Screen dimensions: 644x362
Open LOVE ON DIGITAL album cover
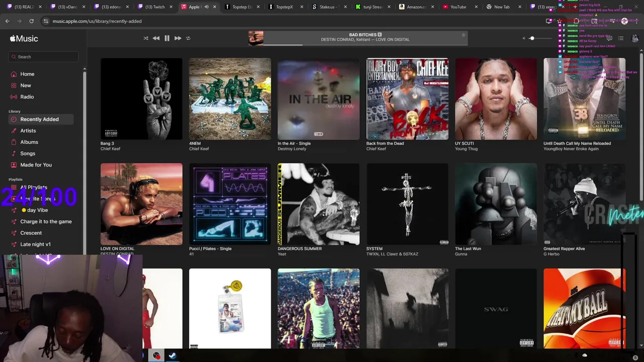141,204
